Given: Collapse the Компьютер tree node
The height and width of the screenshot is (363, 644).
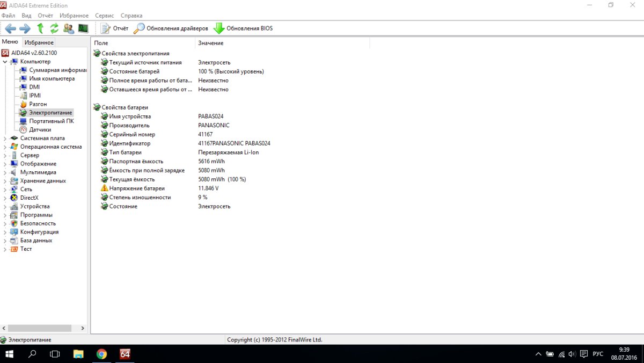Looking at the screenshot, I should (x=5, y=62).
